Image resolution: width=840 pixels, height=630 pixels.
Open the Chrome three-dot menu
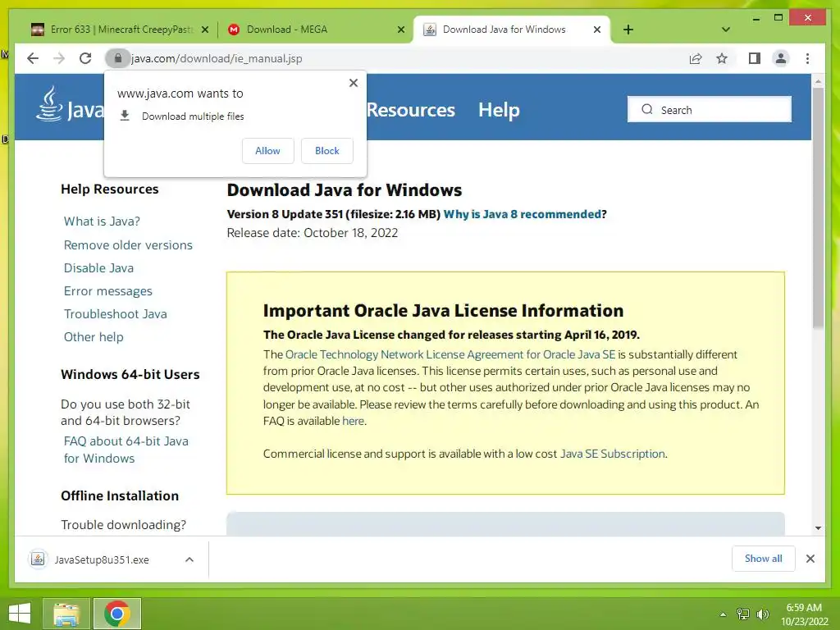click(807, 58)
